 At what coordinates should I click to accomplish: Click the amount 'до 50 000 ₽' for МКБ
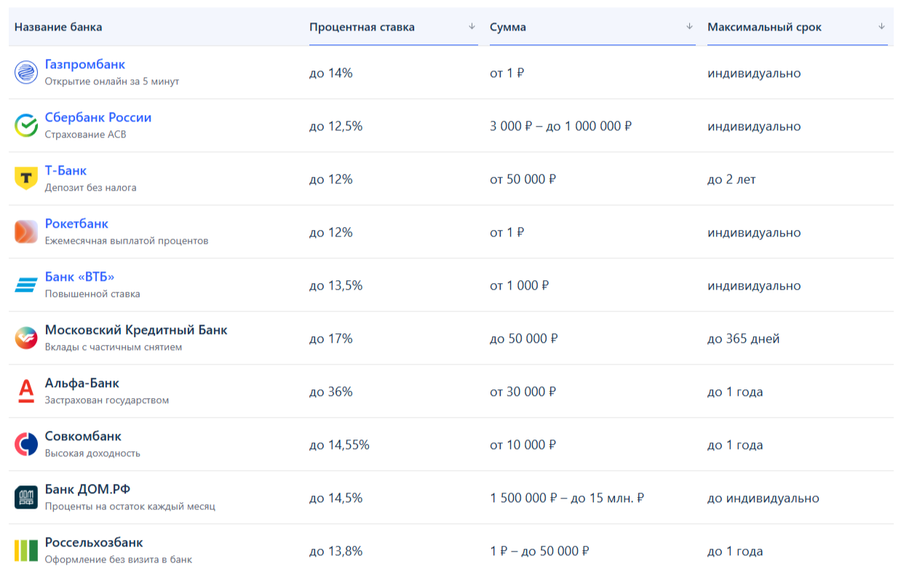tap(524, 338)
